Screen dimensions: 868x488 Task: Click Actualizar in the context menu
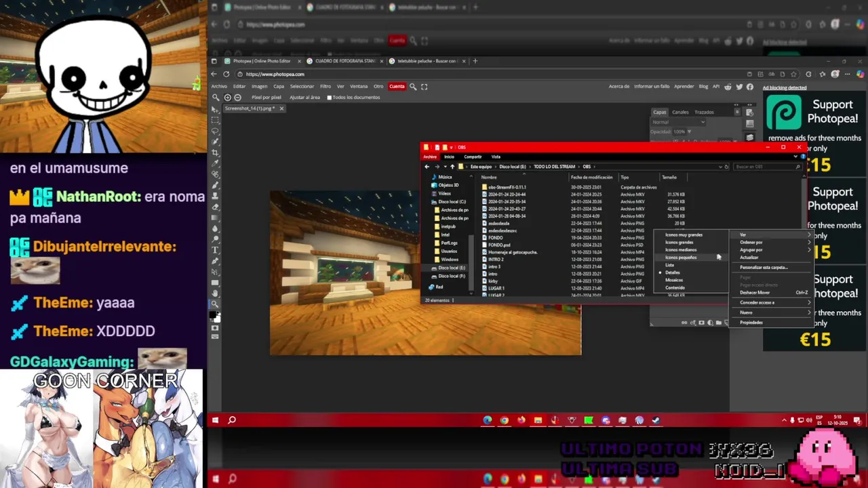tap(749, 258)
